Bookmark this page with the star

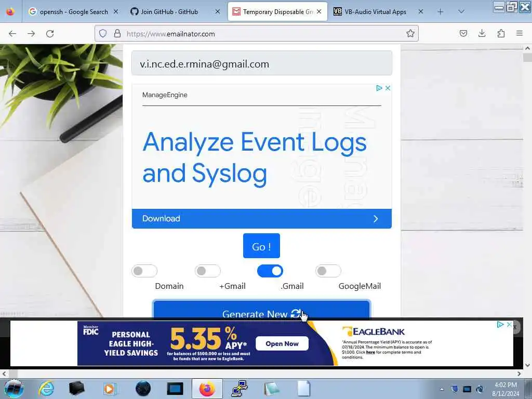click(x=410, y=33)
